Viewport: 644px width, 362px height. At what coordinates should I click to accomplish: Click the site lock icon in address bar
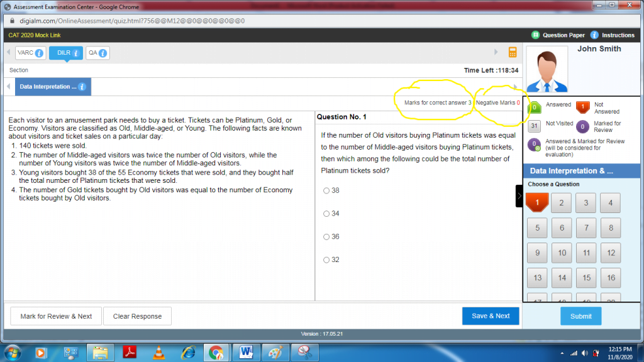(12, 21)
